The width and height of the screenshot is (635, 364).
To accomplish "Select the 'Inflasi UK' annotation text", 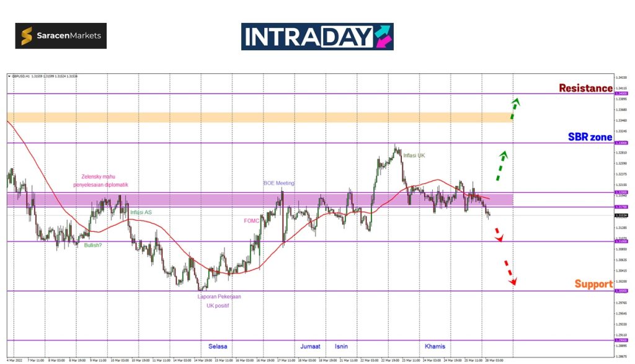I will 414,155.
